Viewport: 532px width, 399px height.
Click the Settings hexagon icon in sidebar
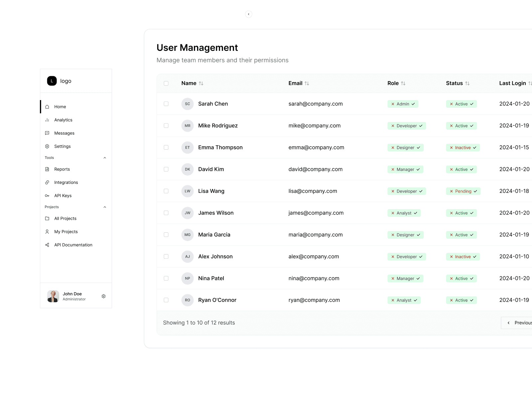point(47,146)
